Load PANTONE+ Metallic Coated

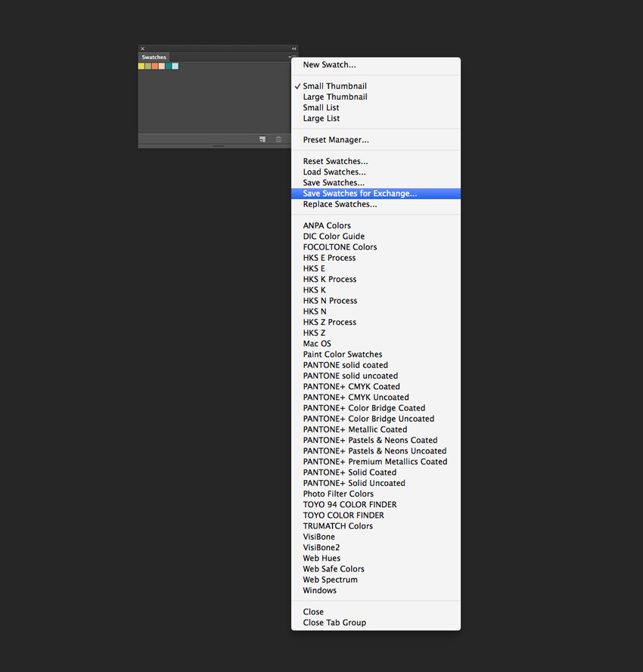[x=376, y=429]
